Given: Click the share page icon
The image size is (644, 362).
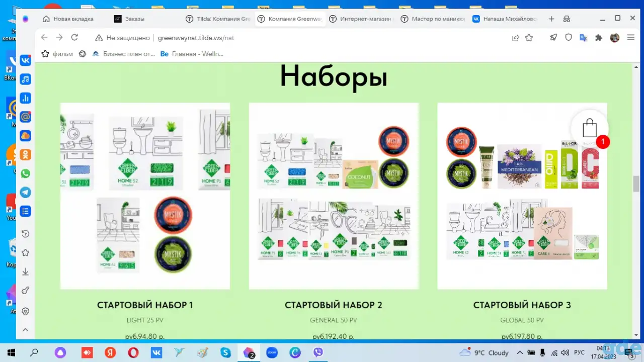Looking at the screenshot, I should (516, 38).
